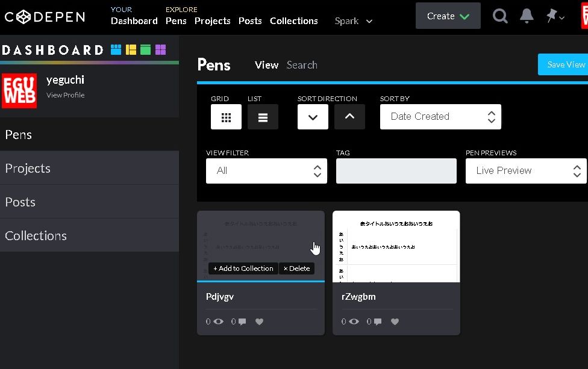
Task: Expand the Pen Previews dropdown
Action: pyautogui.click(x=525, y=171)
